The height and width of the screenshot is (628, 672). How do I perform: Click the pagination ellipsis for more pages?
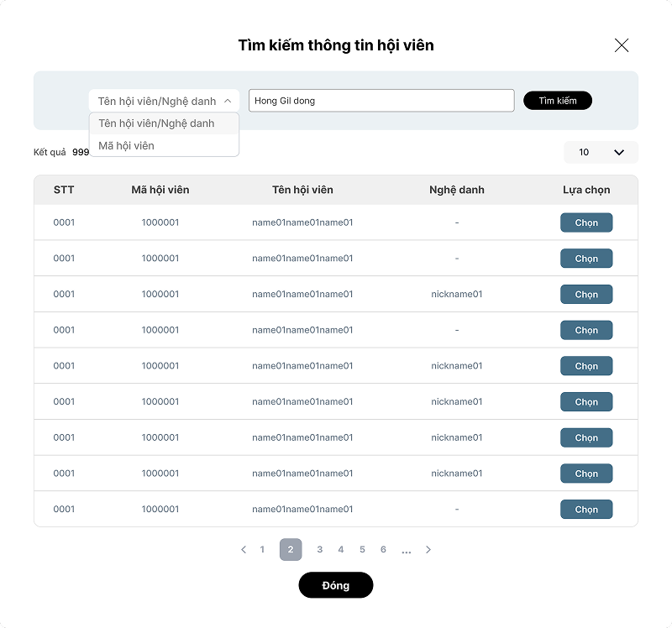pyautogui.click(x=406, y=551)
